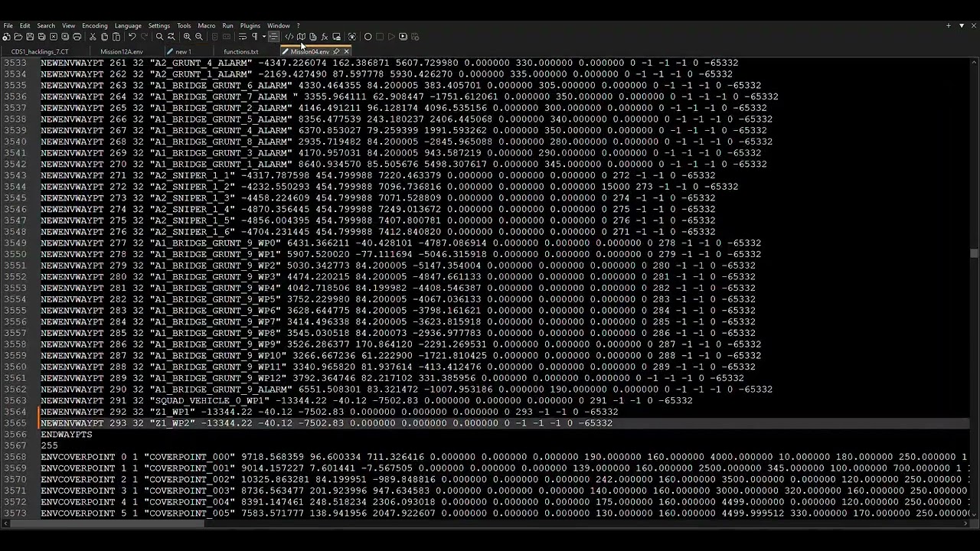The width and height of the screenshot is (980, 551).
Task: Toggle synchronized vertical scrolling icon
Action: click(215, 37)
